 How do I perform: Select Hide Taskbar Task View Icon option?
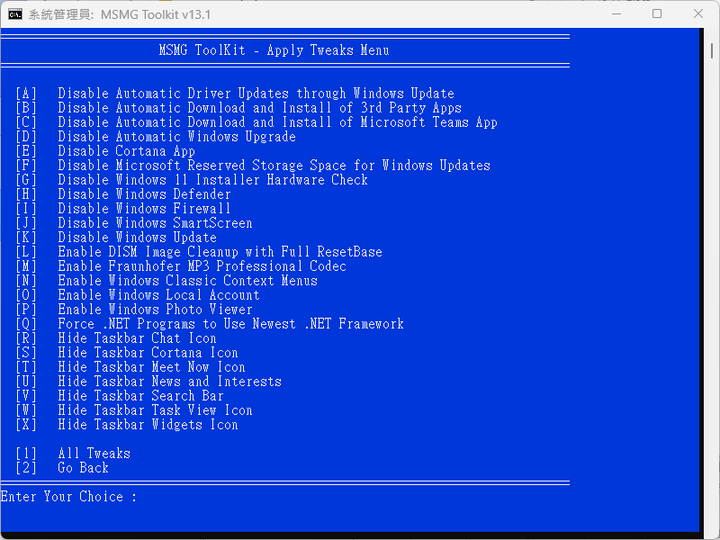tap(134, 411)
